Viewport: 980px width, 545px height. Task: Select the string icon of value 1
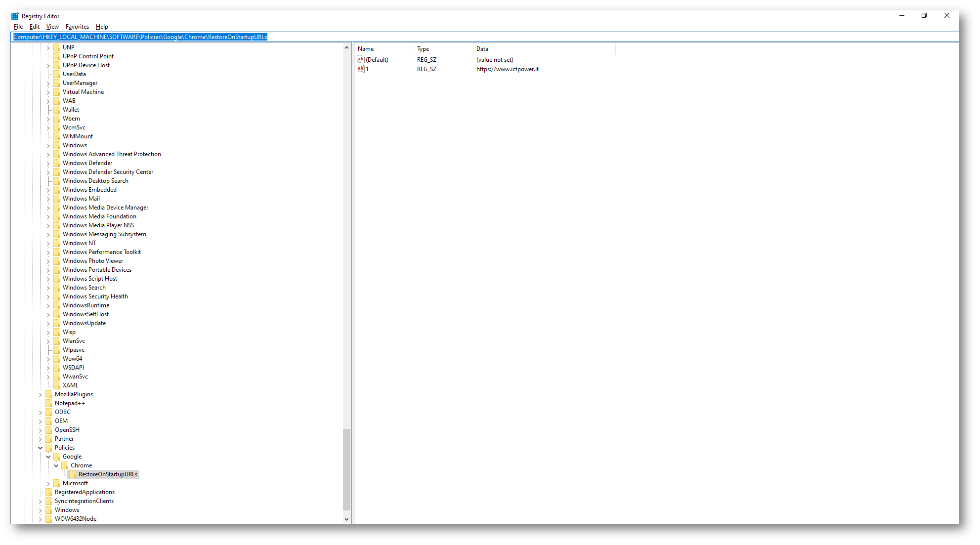(361, 69)
